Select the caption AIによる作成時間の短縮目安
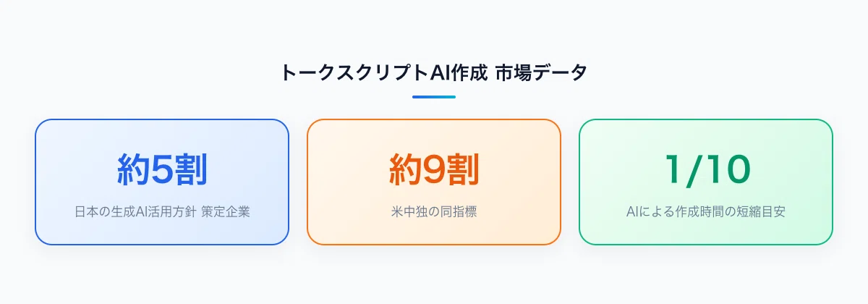This screenshot has width=868, height=304. coord(706,213)
